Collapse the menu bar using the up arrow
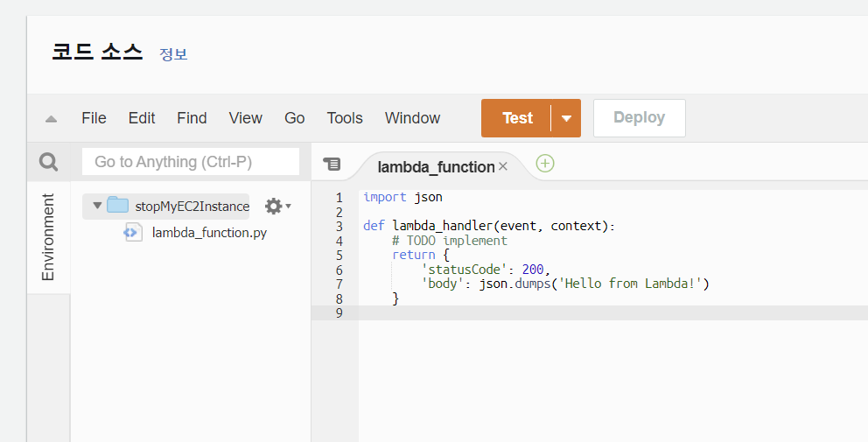Image resolution: width=868 pixels, height=442 pixels. (x=51, y=118)
